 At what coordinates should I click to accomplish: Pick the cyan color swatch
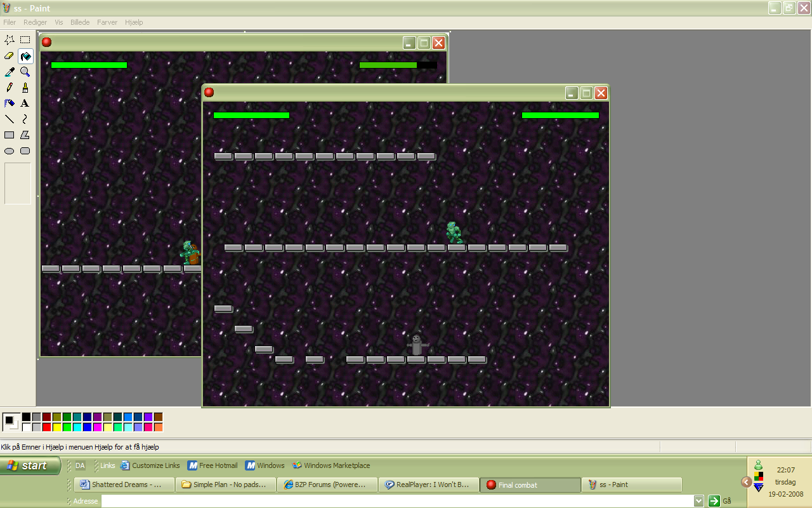point(77,427)
